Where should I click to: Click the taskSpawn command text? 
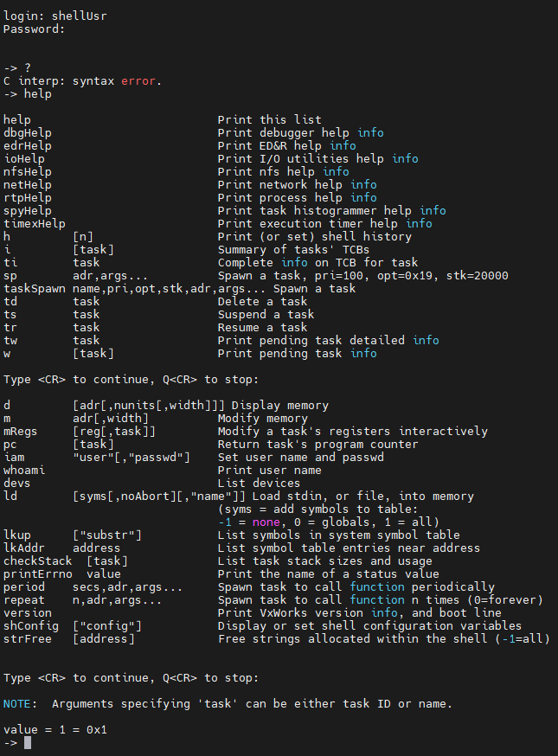[35, 289]
